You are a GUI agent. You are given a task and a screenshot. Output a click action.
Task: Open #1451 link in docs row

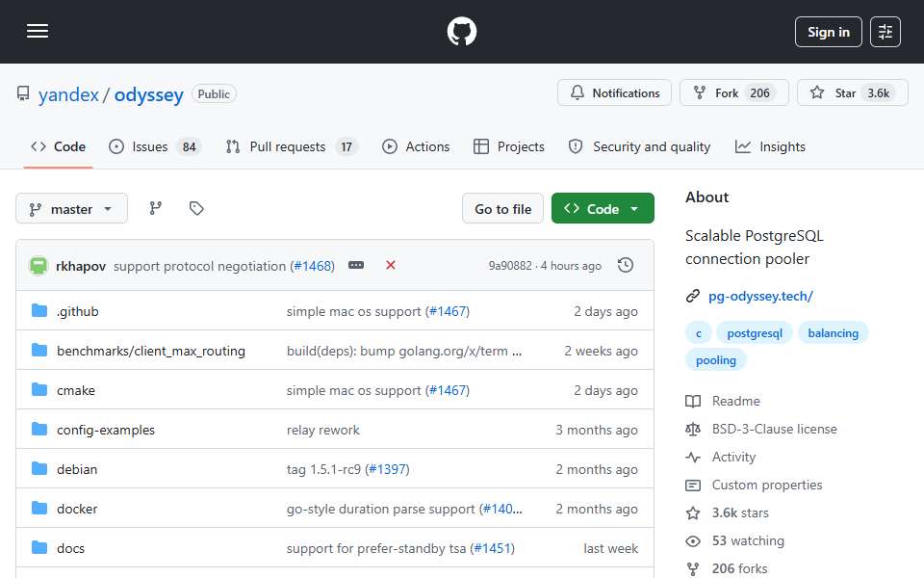click(x=493, y=548)
